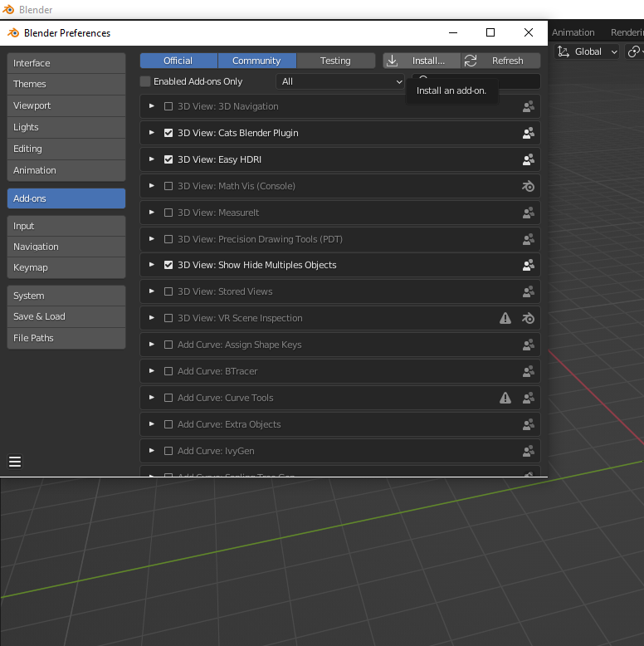Enable the 3D Navigation add-on checkbox

click(168, 106)
